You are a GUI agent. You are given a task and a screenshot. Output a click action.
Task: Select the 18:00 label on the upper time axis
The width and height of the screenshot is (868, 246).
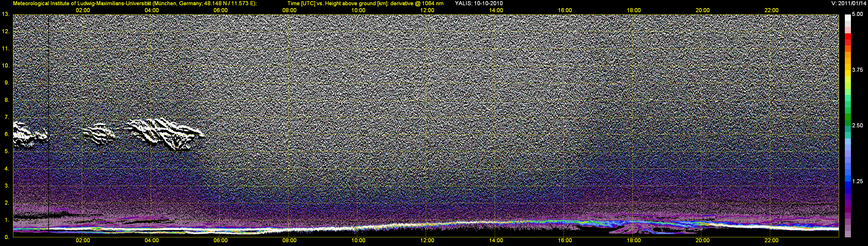633,10
